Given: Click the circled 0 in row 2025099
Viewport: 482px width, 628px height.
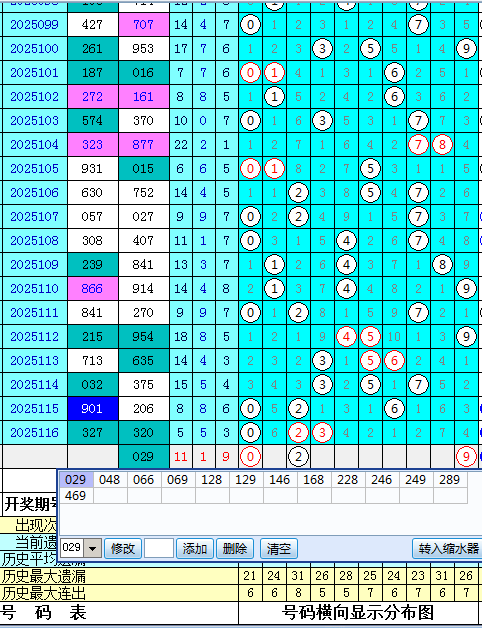Looking at the screenshot, I should pyautogui.click(x=250, y=24).
